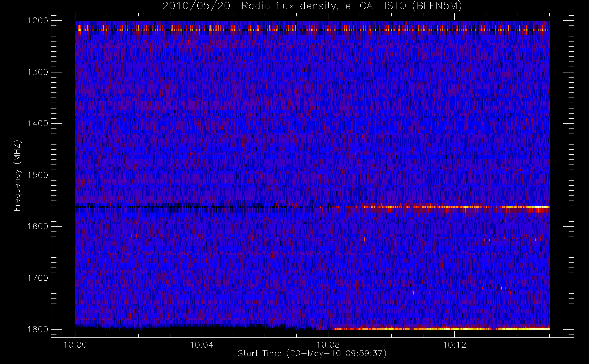Click the 'Frequency (MHZ)' axis label
This screenshot has width=589, height=364.
point(17,175)
